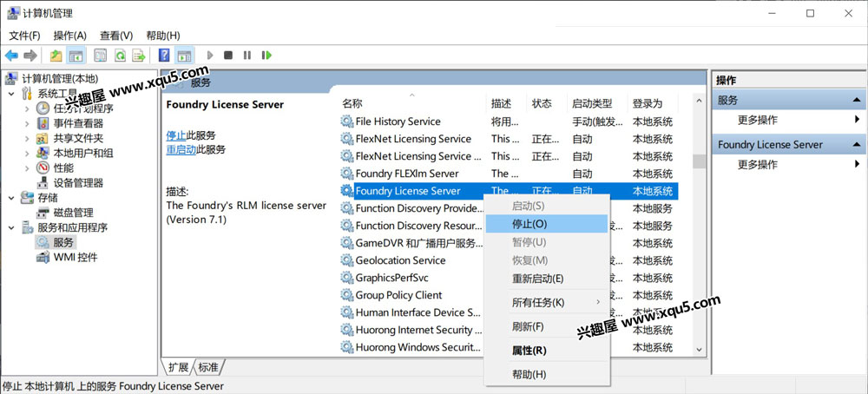This screenshot has width=868, height=394.
Task: Click the gear icon beside Foundry FLEXlm Server
Action: (346, 174)
